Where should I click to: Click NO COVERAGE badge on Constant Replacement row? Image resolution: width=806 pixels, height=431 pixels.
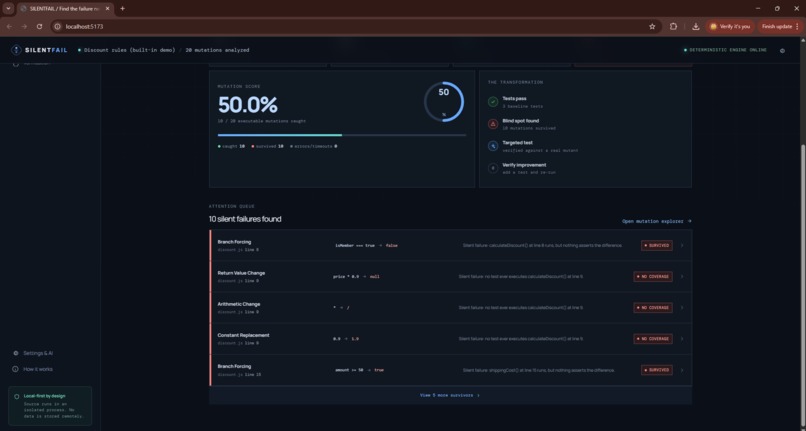tap(653, 339)
